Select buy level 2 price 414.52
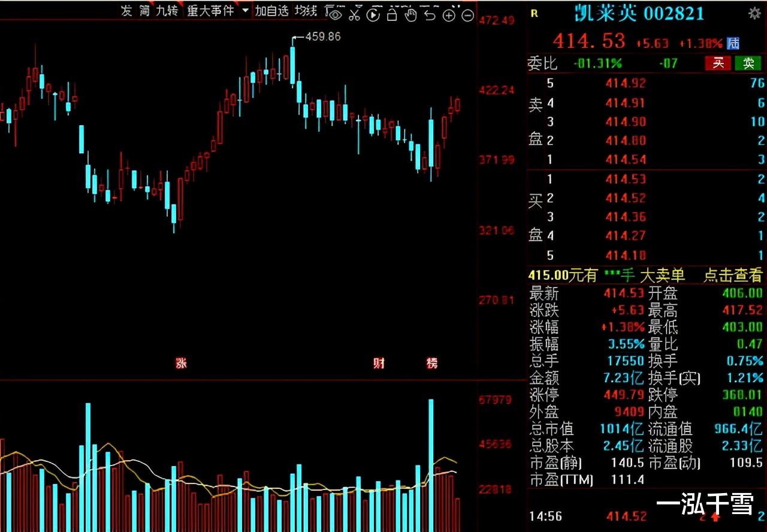Image resolution: width=767 pixels, height=532 pixels. coord(626,198)
